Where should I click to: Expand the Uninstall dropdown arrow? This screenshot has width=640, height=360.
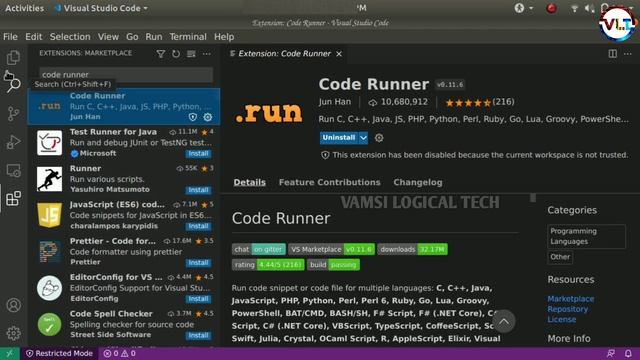coord(363,138)
